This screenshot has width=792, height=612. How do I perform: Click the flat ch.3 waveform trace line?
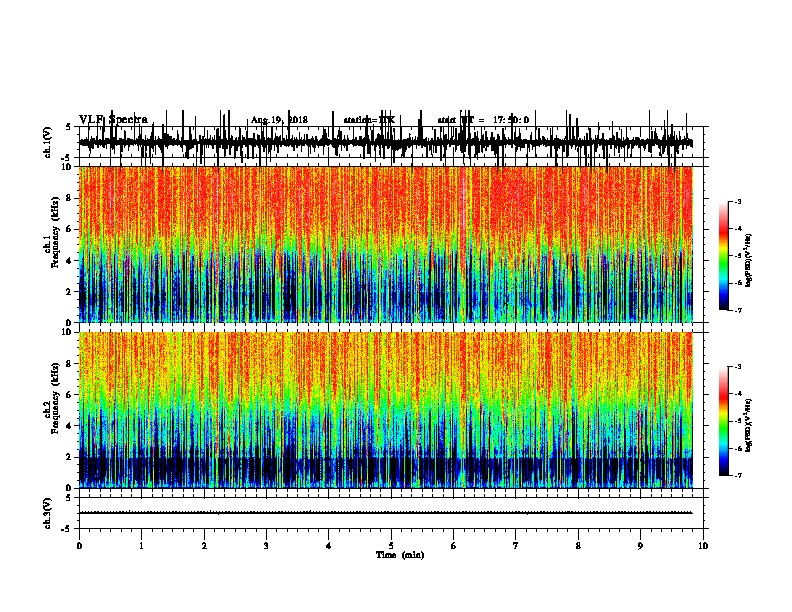(385, 513)
